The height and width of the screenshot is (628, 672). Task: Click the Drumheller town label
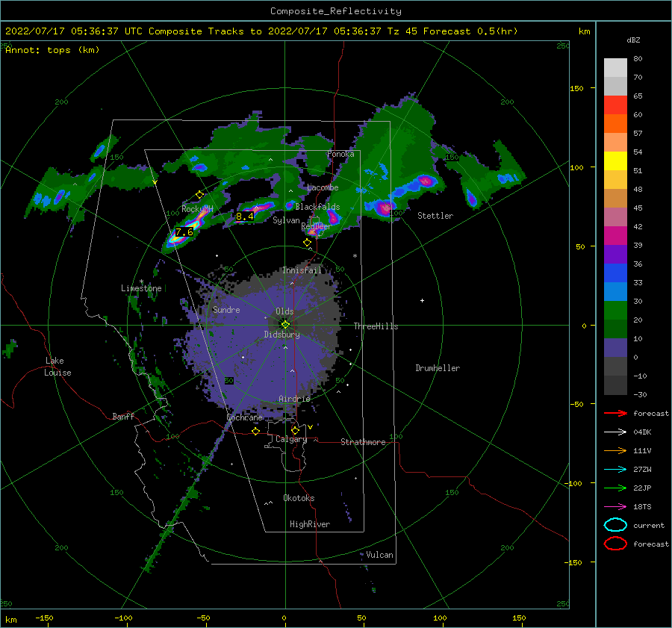point(438,368)
